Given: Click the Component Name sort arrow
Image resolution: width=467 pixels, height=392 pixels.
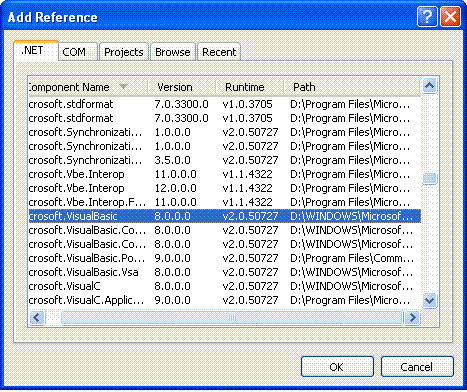Looking at the screenshot, I should 123,87.
